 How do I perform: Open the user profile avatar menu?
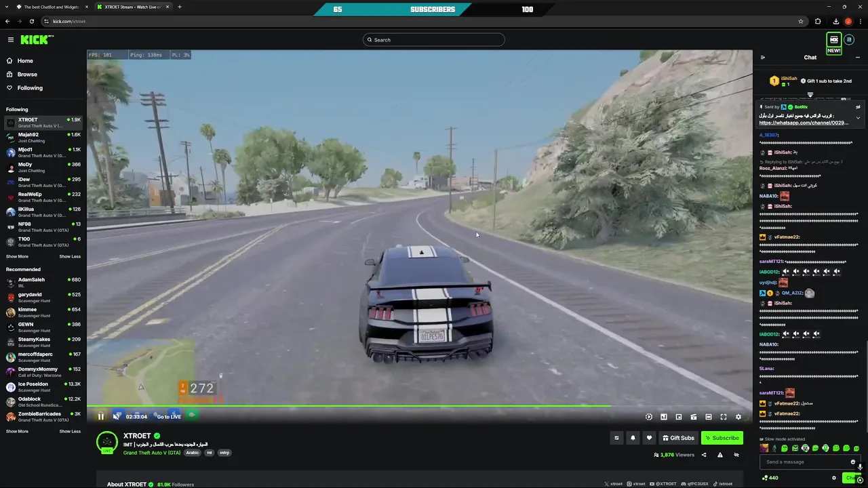(x=849, y=40)
